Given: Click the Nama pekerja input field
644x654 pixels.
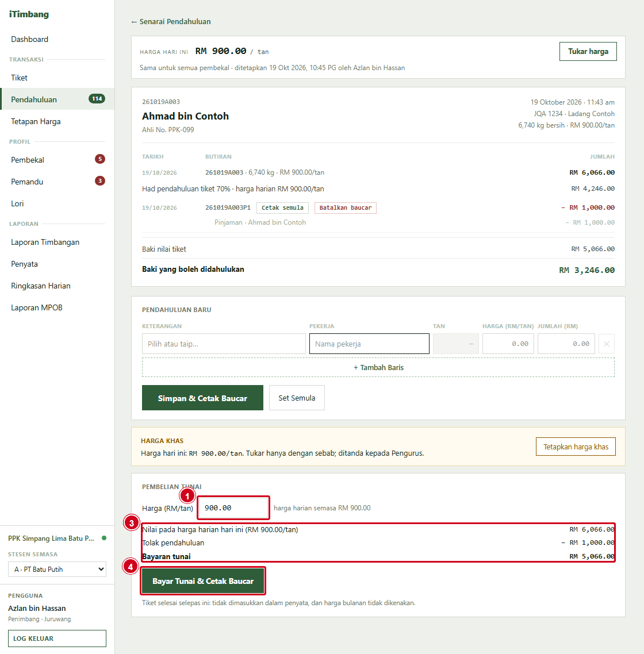Looking at the screenshot, I should [369, 344].
